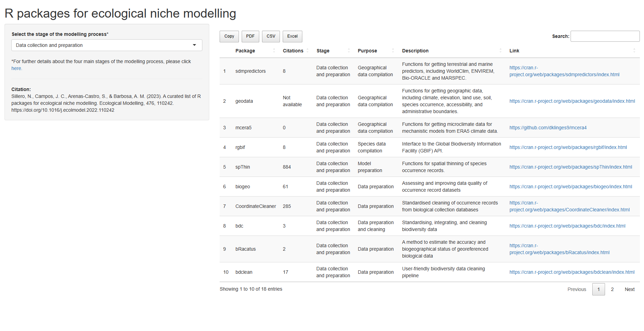Open the 'here' modelling stages link
The height and width of the screenshot is (331, 644).
click(x=16, y=68)
